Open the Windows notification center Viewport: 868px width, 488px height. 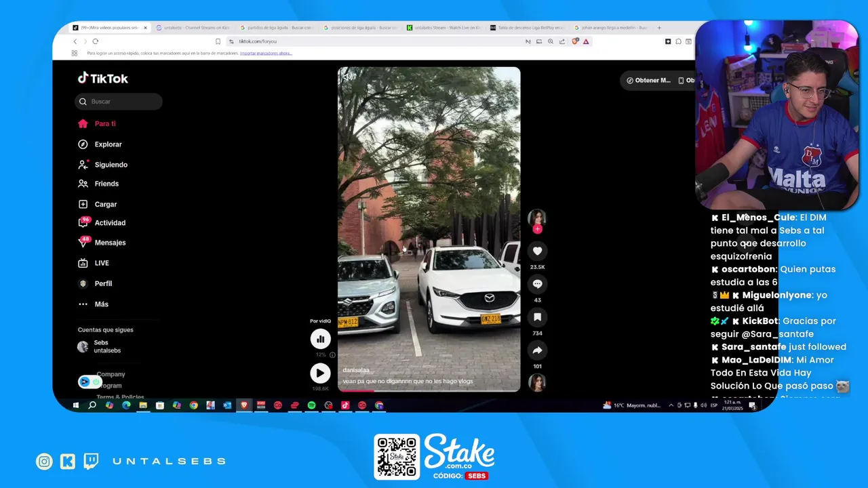(752, 405)
